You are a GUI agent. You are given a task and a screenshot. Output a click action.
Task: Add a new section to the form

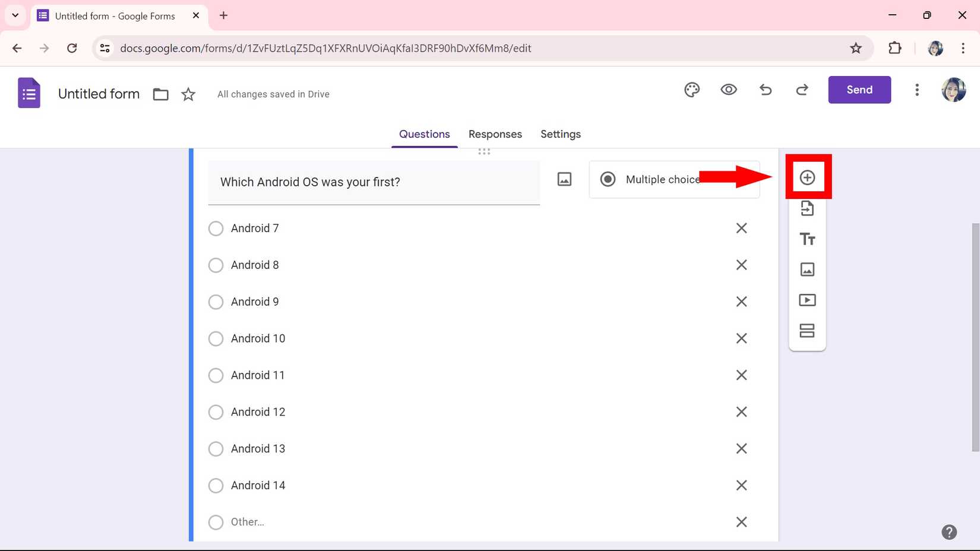click(x=807, y=331)
